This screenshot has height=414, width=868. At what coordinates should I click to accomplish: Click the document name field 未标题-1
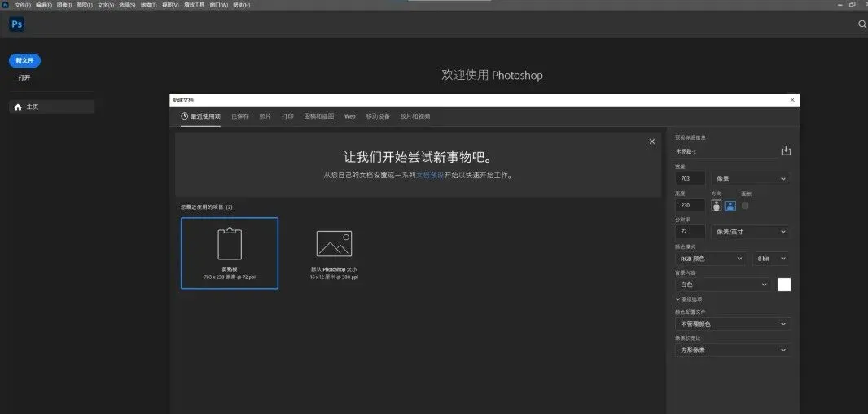click(726, 151)
